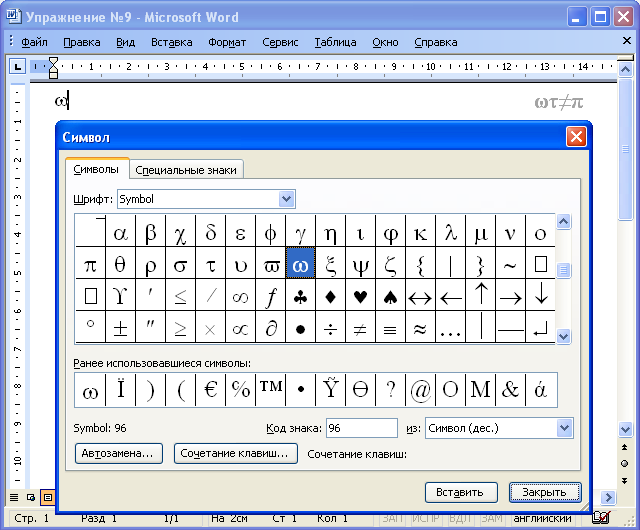The width and height of the screenshot is (640, 530).
Task: Choose the lambda symbol in the grid
Action: point(451,232)
